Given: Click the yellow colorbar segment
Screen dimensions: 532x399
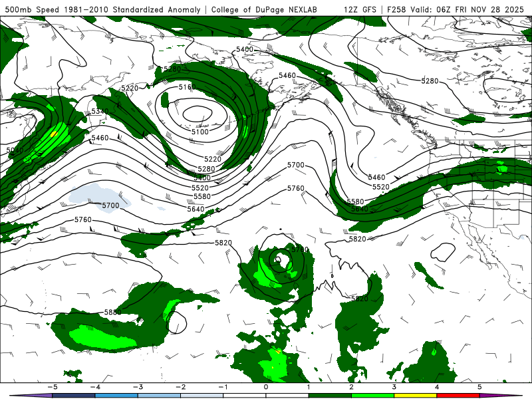Looking at the screenshot, I should [x=415, y=396].
